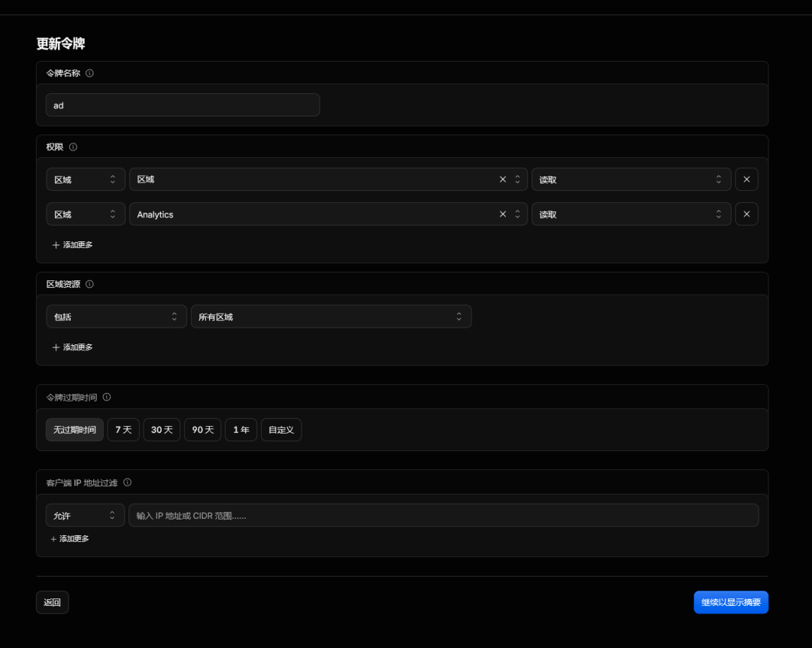
Task: Click the info icon next to 区域资源
Action: click(89, 284)
